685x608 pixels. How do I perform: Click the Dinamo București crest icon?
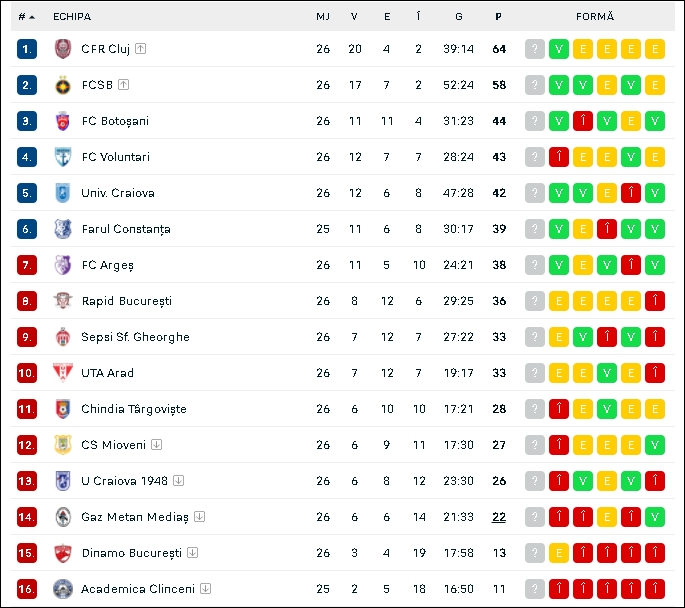(x=63, y=553)
